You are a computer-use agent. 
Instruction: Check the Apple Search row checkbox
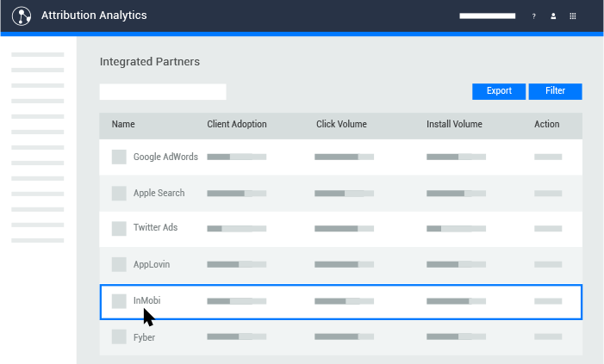(x=119, y=193)
